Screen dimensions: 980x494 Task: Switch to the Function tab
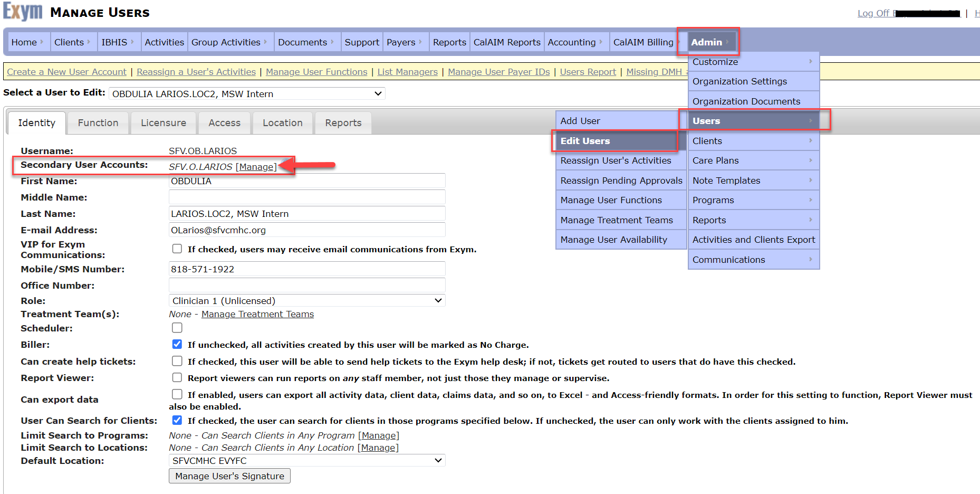pyautogui.click(x=98, y=123)
